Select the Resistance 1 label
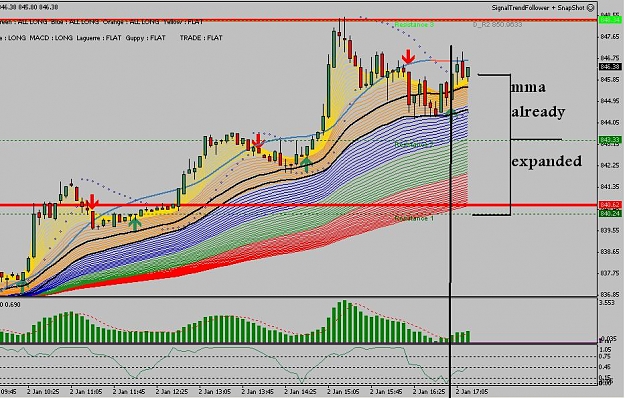The image size is (625, 398). point(414,218)
